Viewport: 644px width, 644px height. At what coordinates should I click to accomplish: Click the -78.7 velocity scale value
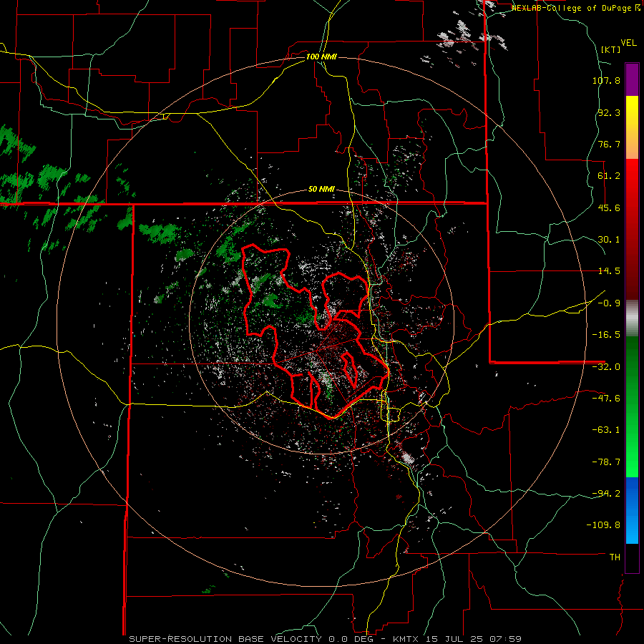[606, 462]
